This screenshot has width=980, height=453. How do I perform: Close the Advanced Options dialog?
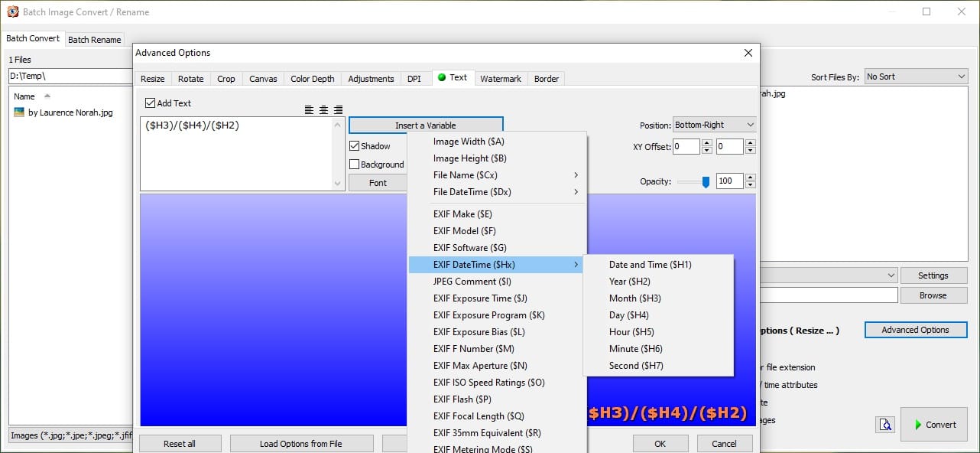pos(748,53)
